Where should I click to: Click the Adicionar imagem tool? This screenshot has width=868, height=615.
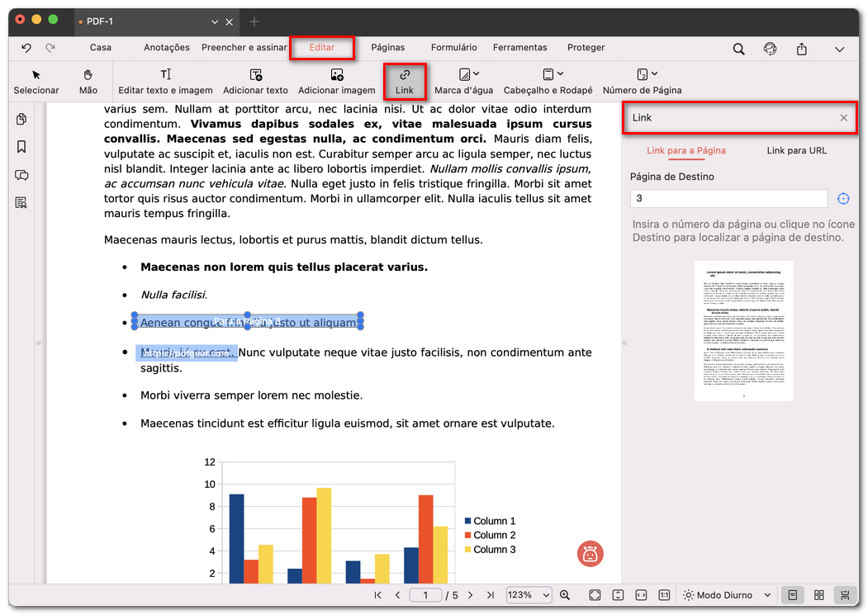(336, 81)
